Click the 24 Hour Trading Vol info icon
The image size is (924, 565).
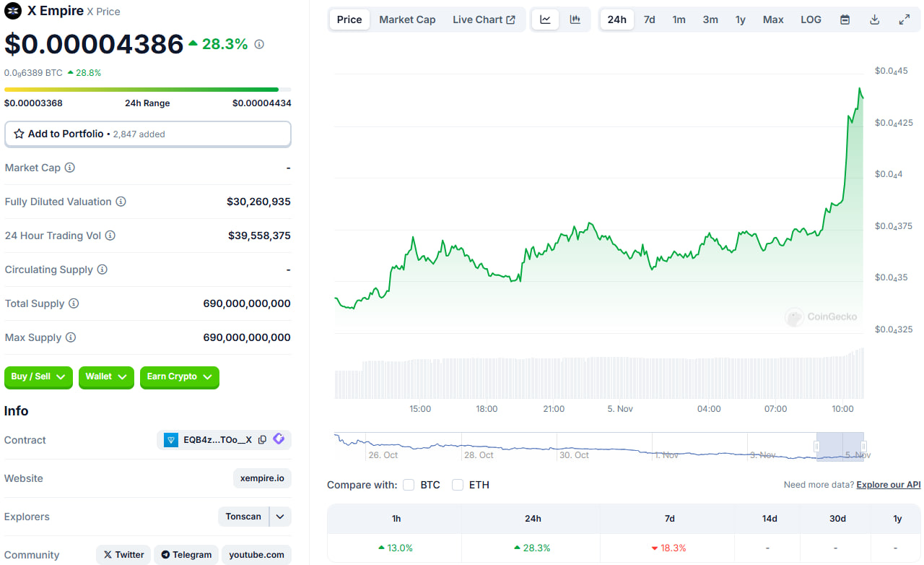(x=110, y=236)
